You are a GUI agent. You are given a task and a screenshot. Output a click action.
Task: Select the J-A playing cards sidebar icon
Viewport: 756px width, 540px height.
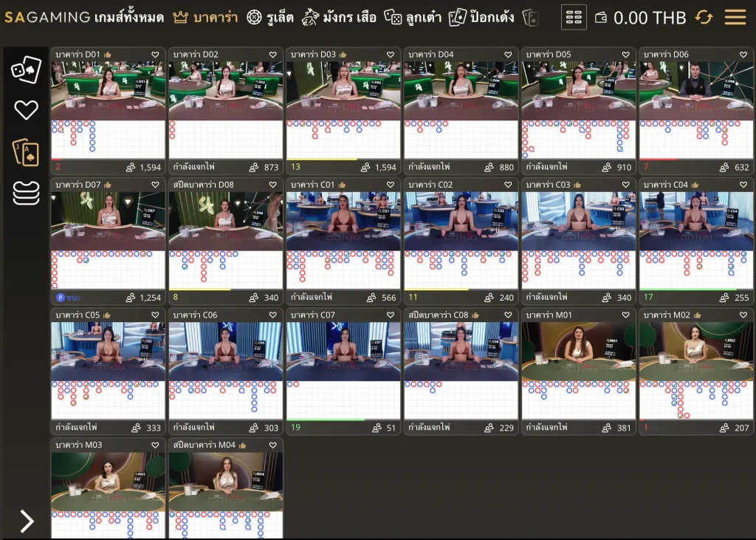pyautogui.click(x=26, y=151)
